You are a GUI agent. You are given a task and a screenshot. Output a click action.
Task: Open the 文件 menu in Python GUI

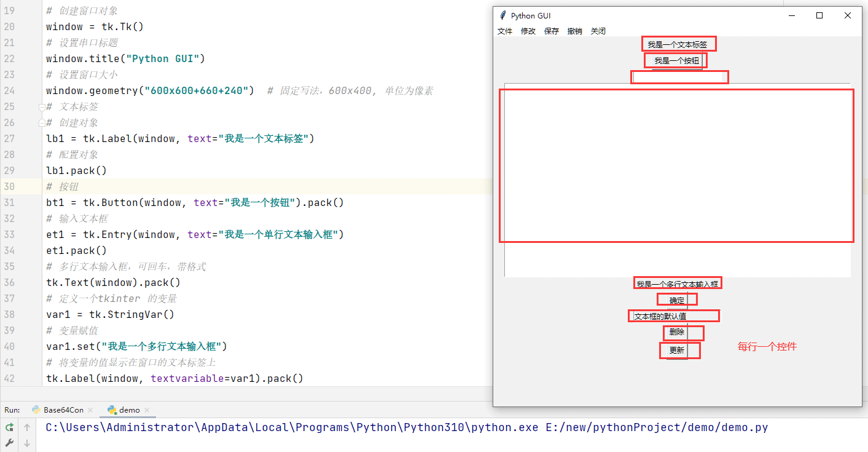[x=505, y=31]
